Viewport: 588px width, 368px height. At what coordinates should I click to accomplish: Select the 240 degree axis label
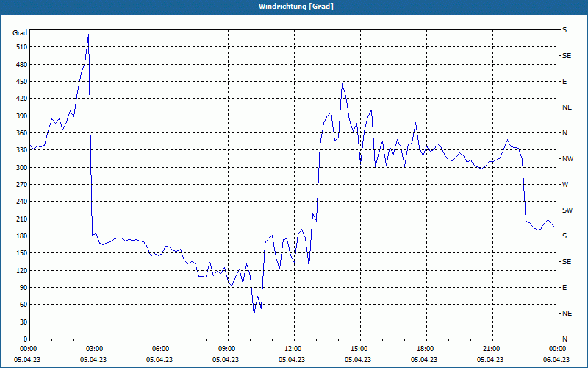[22, 201]
